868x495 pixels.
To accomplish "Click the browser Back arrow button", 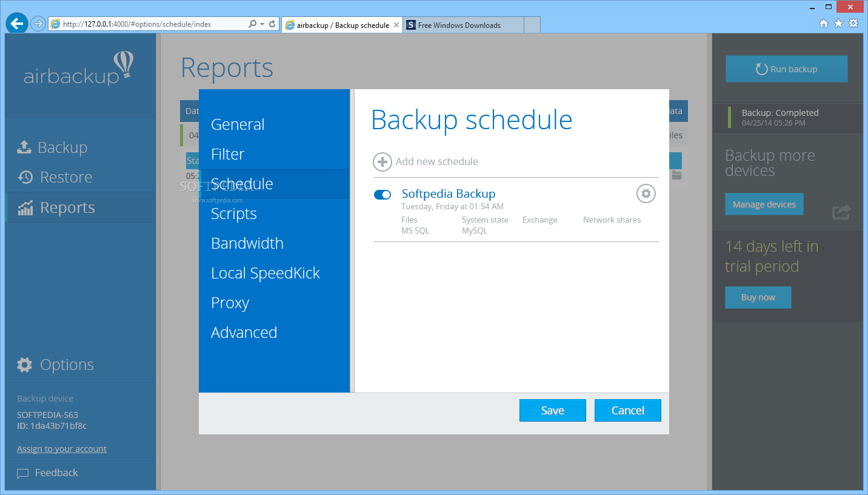I will (x=17, y=24).
